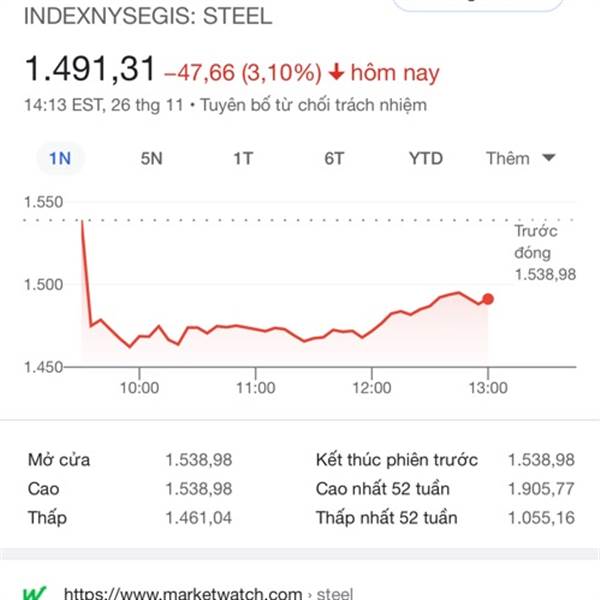Click the 12:00 time axis label
This screenshot has height=600, width=600.
(372, 388)
